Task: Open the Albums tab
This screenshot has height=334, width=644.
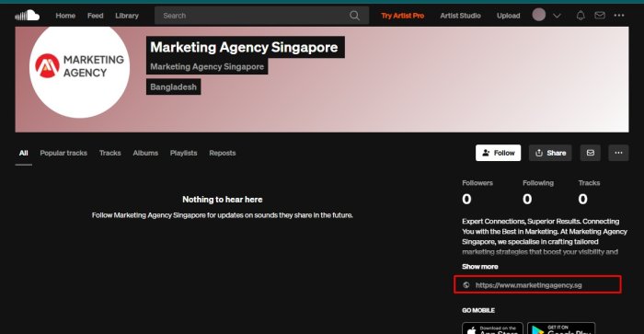Action: (x=145, y=153)
